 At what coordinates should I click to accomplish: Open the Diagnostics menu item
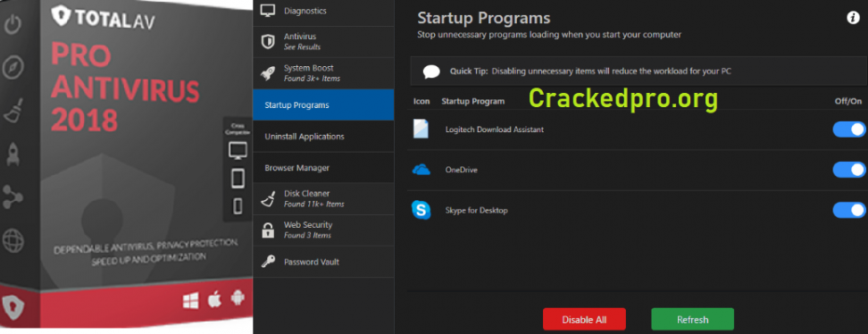coord(323,11)
